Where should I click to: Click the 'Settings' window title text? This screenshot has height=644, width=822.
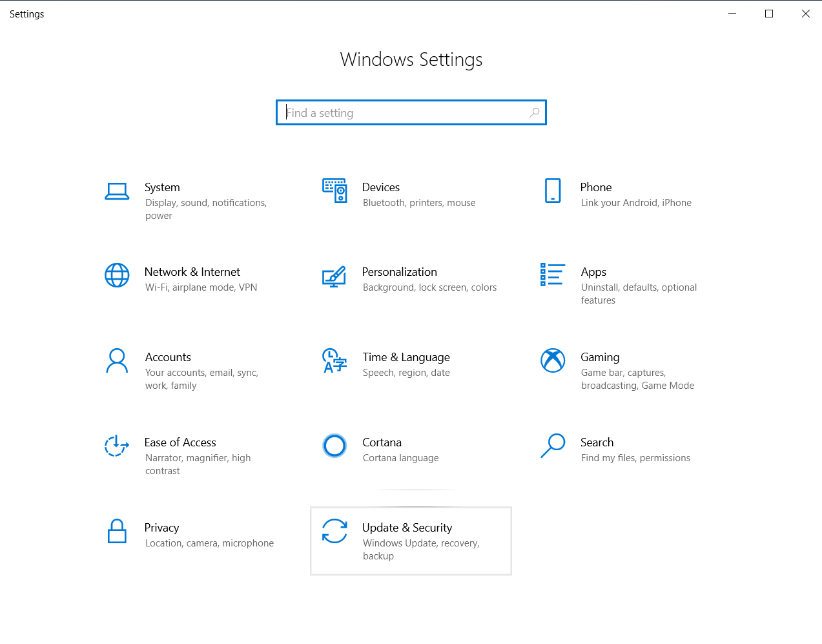[x=27, y=14]
